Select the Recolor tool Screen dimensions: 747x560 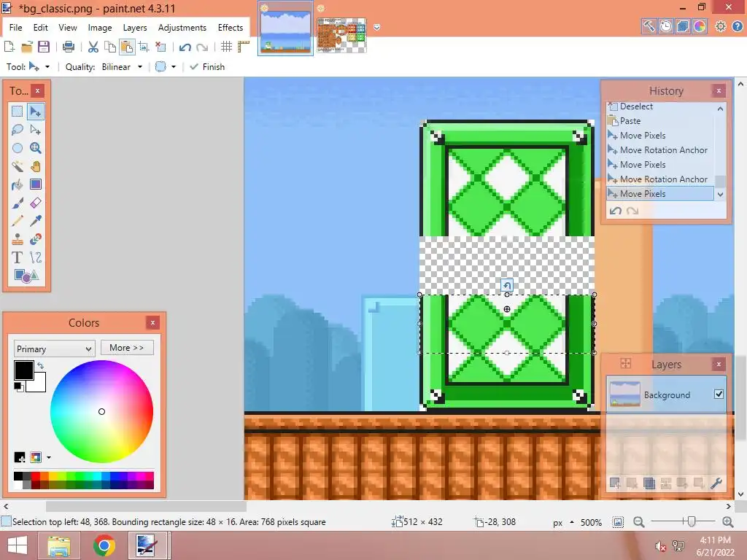[x=35, y=239]
